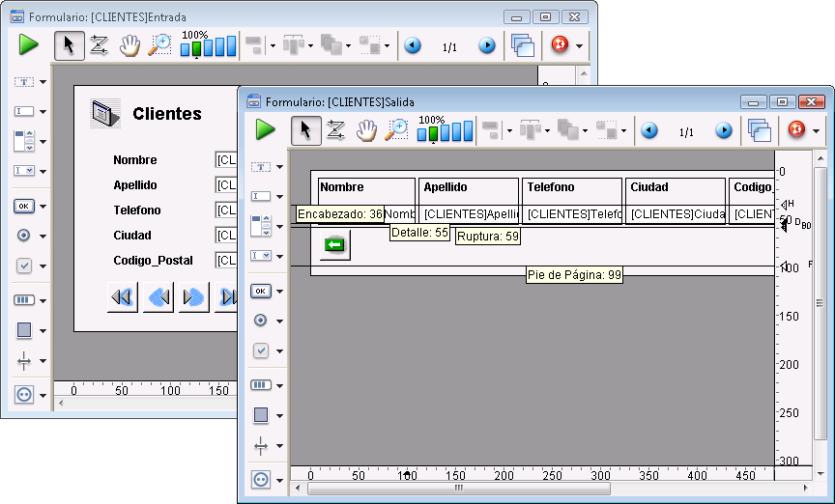Go to next page in Salida window
This screenshot has width=835, height=504.
(x=724, y=130)
